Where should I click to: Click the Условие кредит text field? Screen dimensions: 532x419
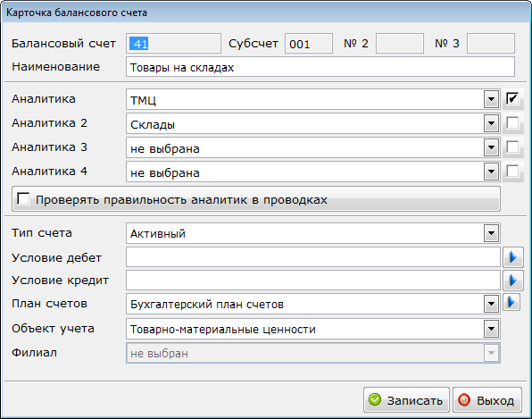click(313, 281)
